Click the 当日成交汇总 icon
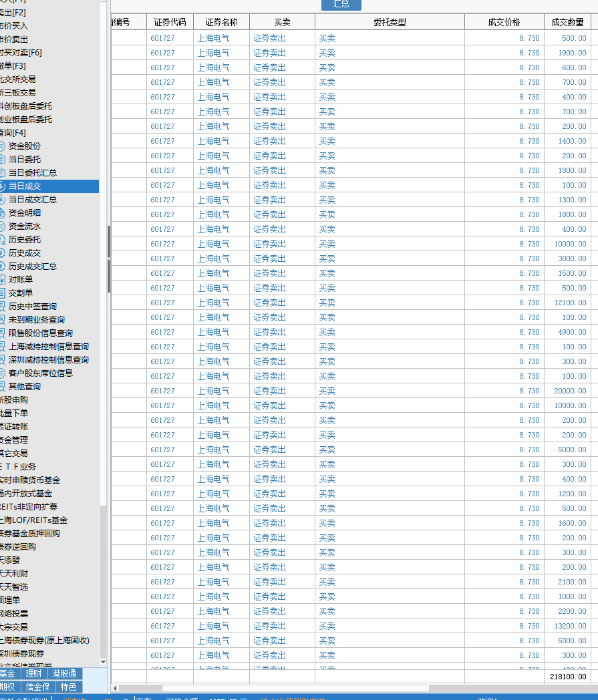The width and height of the screenshot is (598, 700). [x=2, y=200]
